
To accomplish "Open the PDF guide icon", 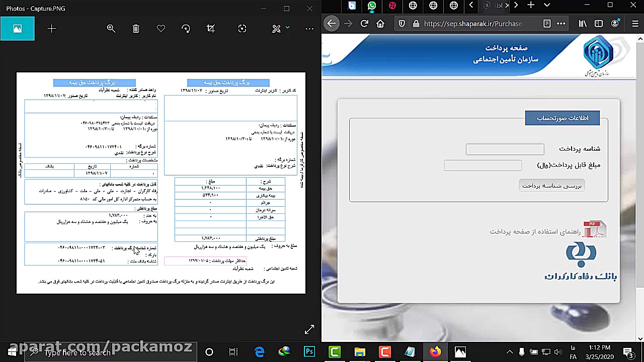I will [x=595, y=229].
